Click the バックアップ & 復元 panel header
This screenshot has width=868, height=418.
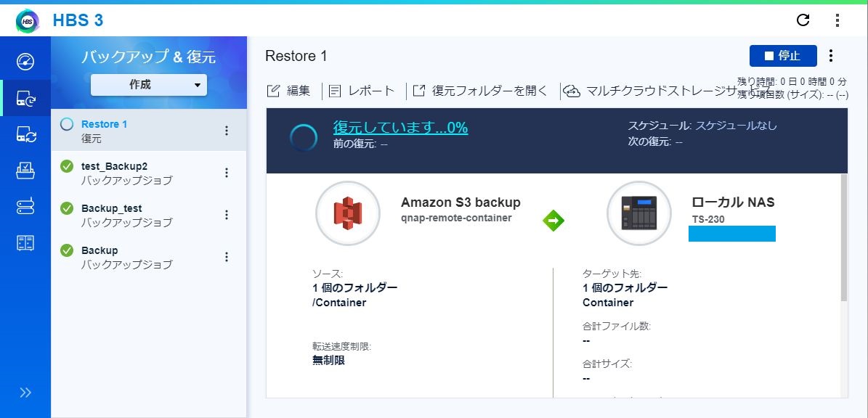pos(148,57)
